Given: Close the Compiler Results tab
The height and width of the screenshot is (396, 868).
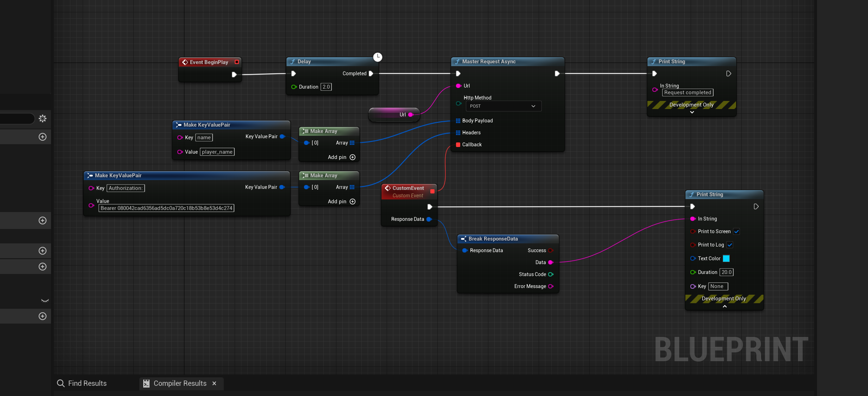Looking at the screenshot, I should tap(214, 383).
